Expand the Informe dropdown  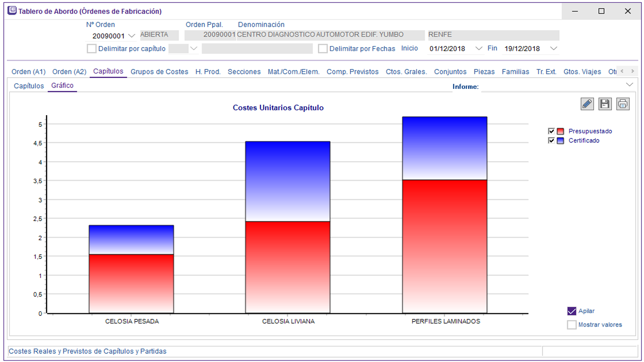pos(629,85)
